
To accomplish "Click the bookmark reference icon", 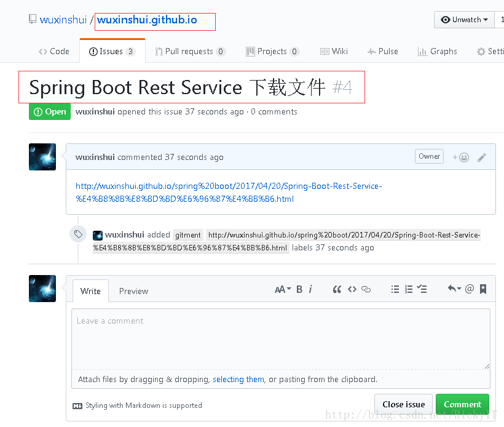I will point(482,289).
